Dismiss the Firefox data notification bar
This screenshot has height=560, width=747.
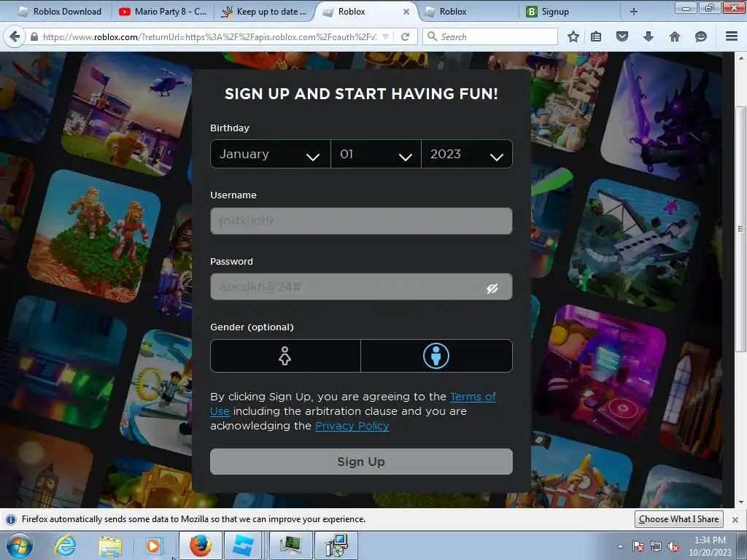tap(735, 519)
